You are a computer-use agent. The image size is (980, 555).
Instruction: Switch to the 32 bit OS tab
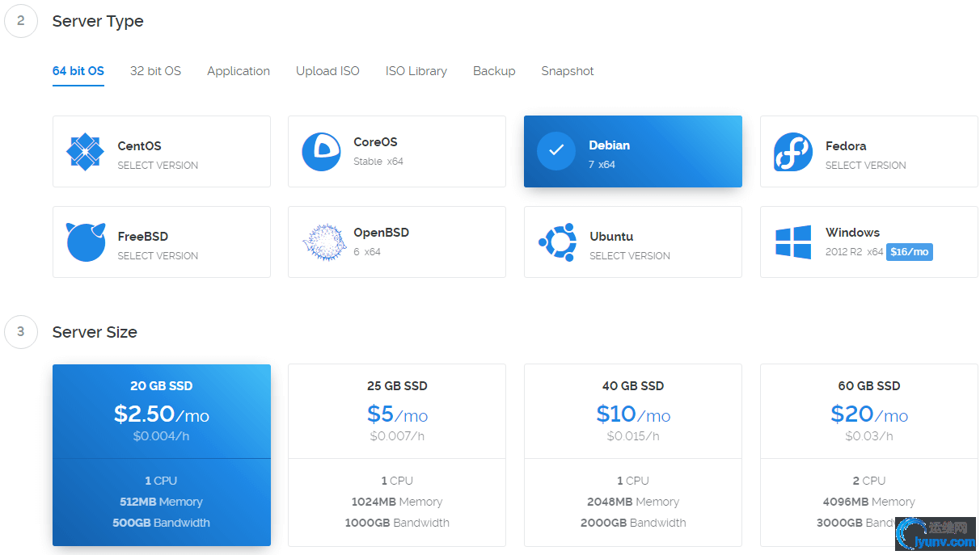pyautogui.click(x=155, y=71)
